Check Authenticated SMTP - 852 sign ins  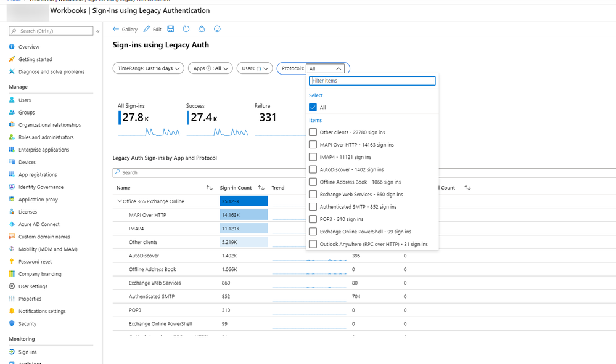[x=313, y=207]
